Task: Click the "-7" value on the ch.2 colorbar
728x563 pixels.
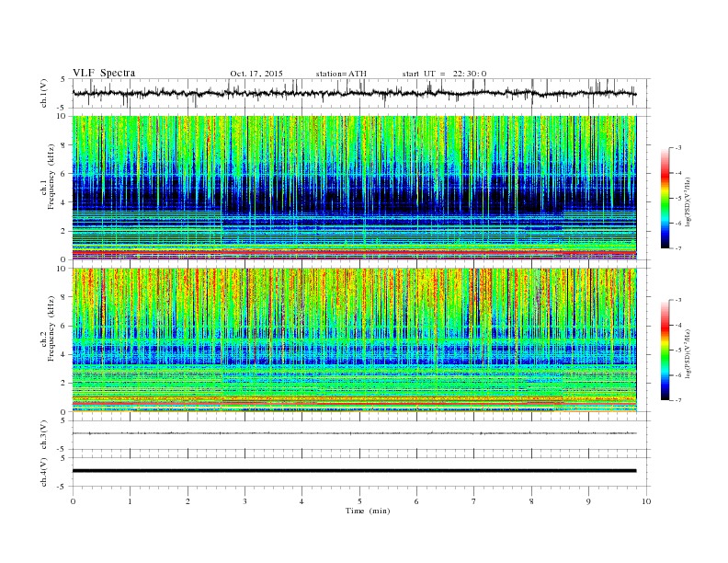Action: pos(677,400)
